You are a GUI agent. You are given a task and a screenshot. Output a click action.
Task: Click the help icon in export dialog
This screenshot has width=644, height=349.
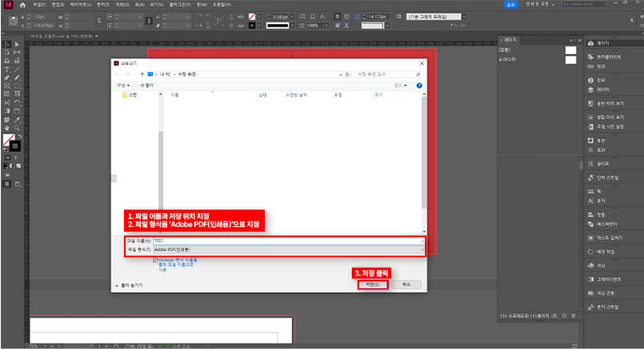point(419,85)
